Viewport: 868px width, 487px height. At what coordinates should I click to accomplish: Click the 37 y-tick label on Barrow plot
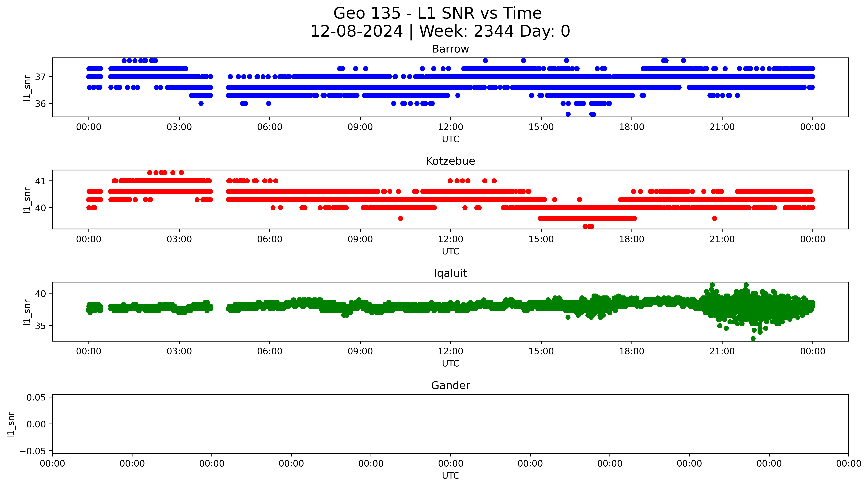pos(40,77)
